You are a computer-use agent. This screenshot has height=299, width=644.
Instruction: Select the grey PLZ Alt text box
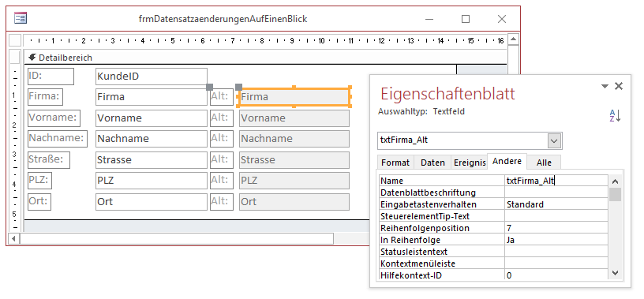[x=294, y=181]
